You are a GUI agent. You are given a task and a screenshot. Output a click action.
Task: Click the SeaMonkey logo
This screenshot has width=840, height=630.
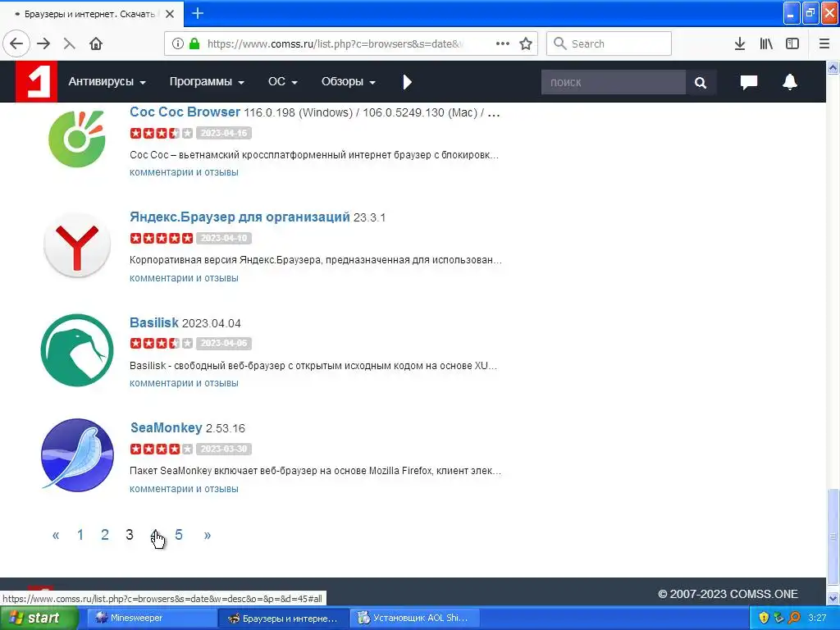click(x=76, y=454)
